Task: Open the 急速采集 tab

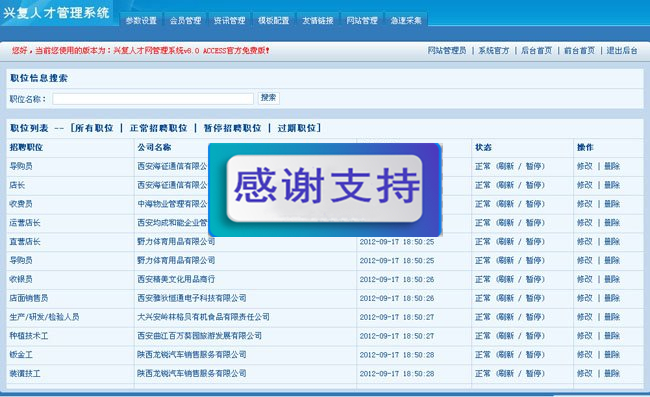Action: click(x=406, y=20)
